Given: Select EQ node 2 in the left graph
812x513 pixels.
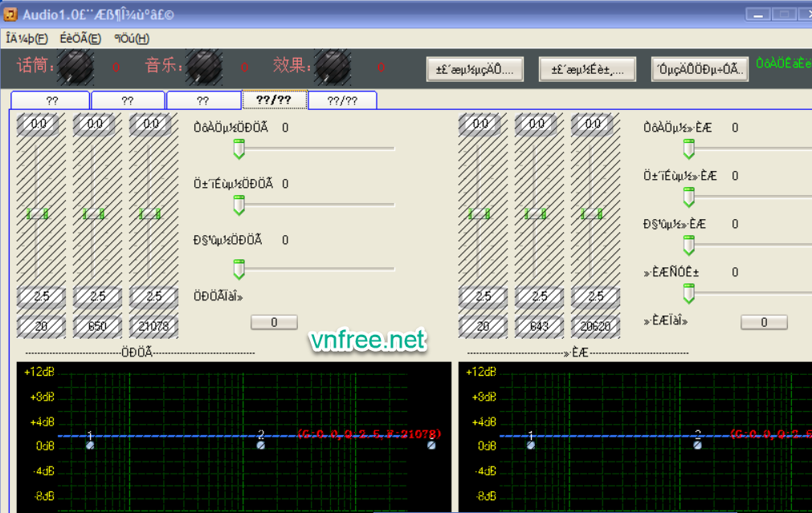Looking at the screenshot, I should pyautogui.click(x=261, y=444).
